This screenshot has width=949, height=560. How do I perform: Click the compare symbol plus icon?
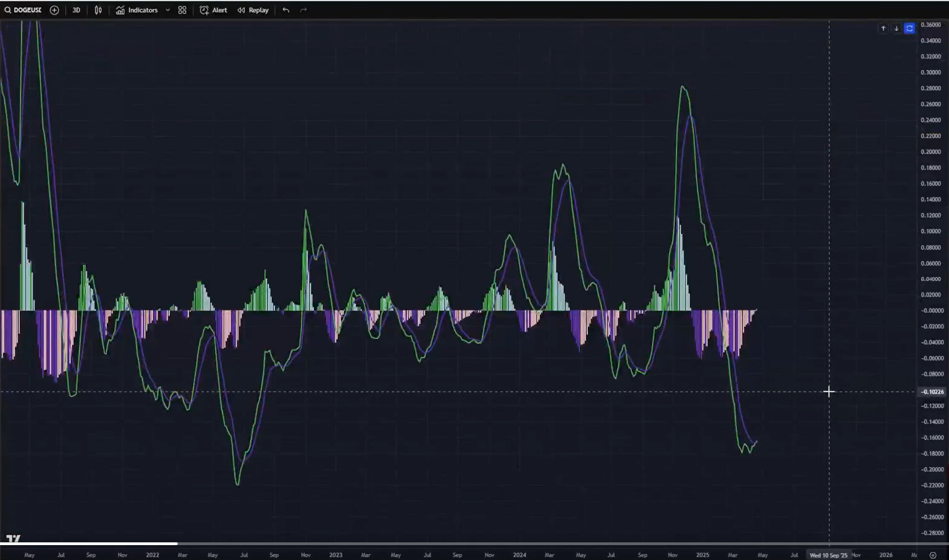(x=54, y=9)
